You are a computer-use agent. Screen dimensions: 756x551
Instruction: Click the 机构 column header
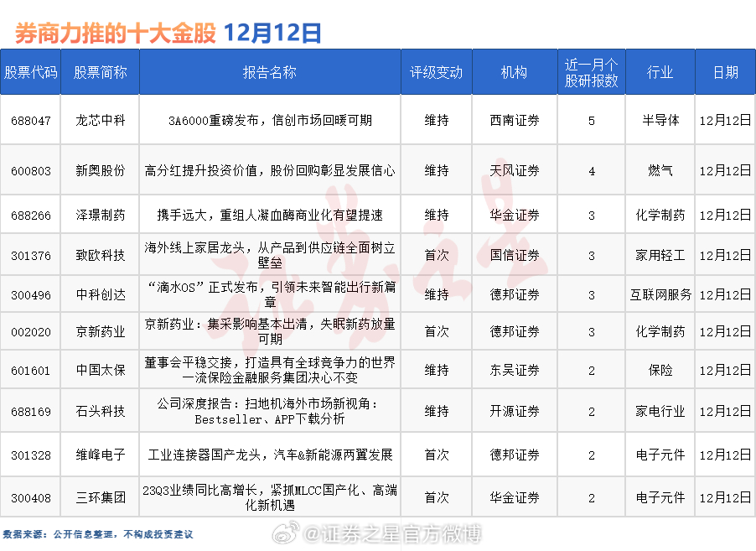(515, 72)
